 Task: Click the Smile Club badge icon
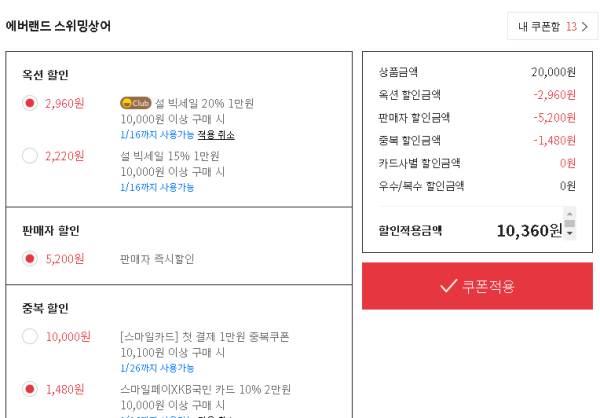tap(136, 103)
